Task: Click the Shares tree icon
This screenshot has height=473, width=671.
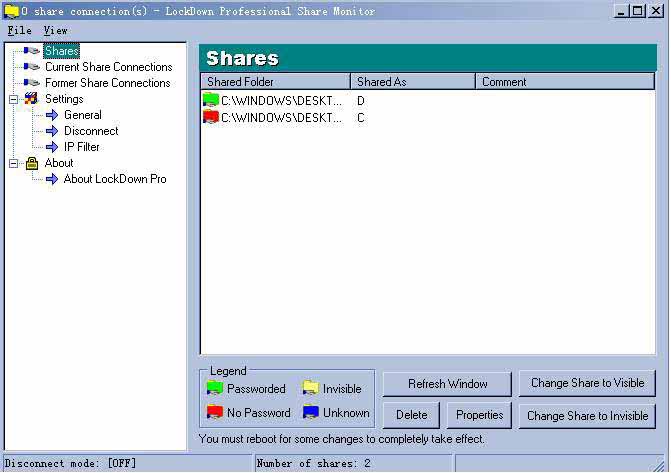Action: [31, 51]
